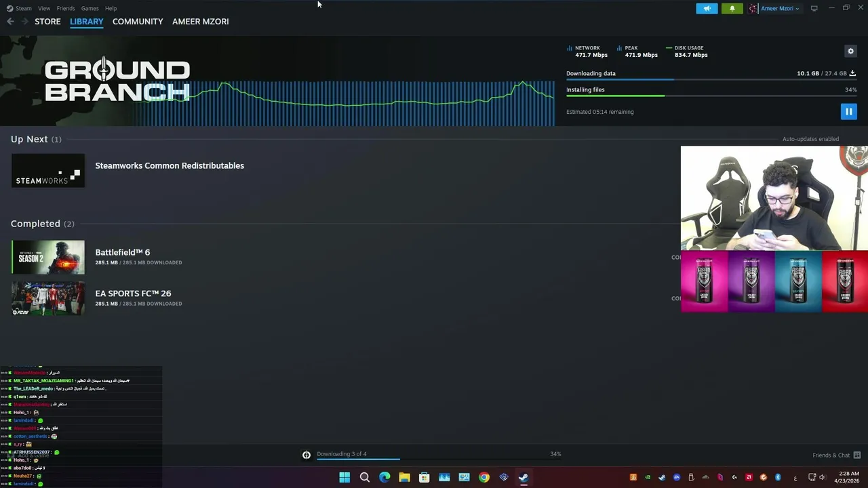Viewport: 868px width, 488px height.
Task: Open downloads settings gear
Action: [850, 51]
